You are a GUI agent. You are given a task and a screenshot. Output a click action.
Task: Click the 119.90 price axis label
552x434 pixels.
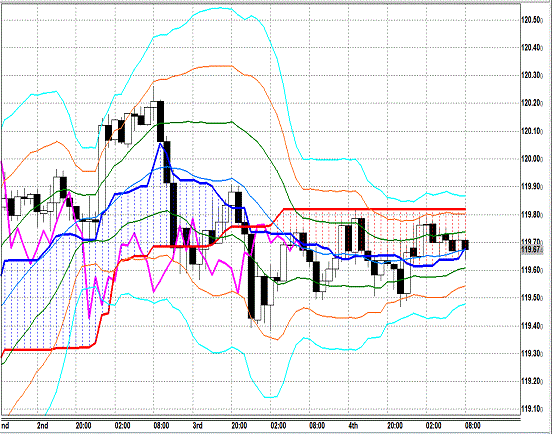click(532, 187)
